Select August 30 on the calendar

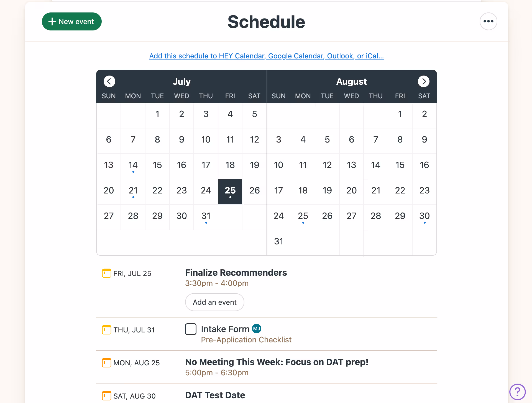[424, 216]
